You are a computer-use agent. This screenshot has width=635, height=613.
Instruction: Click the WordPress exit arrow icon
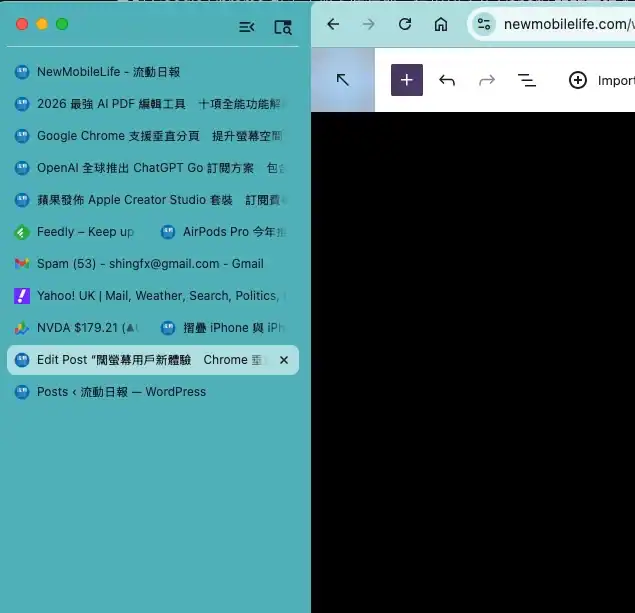(x=343, y=80)
